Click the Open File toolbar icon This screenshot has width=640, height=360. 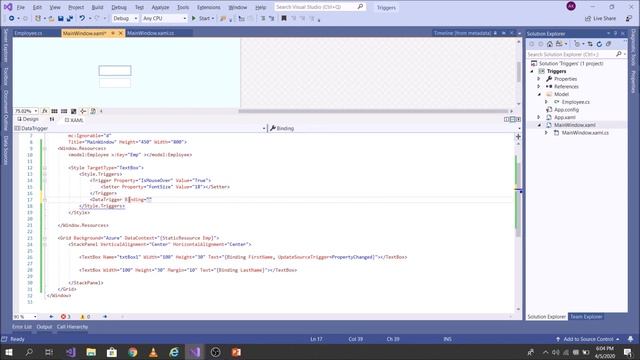[x=51, y=18]
